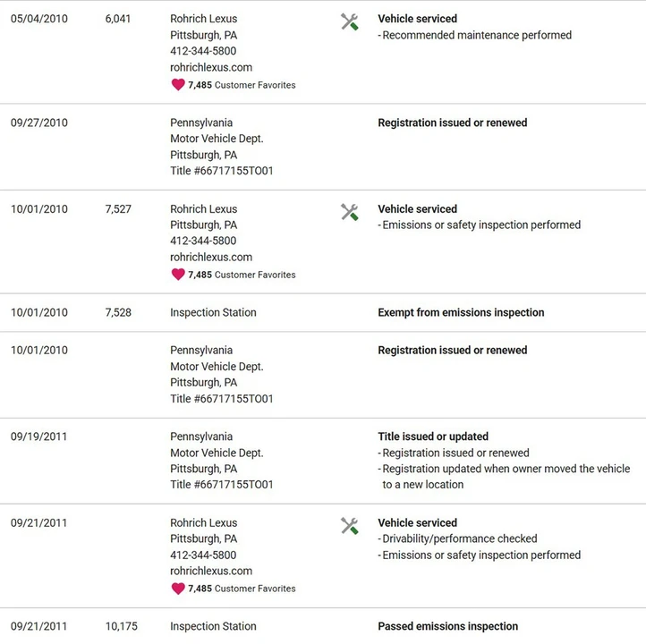Screen dimensions: 646x644
Task: Click Rohrich Lexus name in 05/04/2010 record
Action: (x=203, y=19)
